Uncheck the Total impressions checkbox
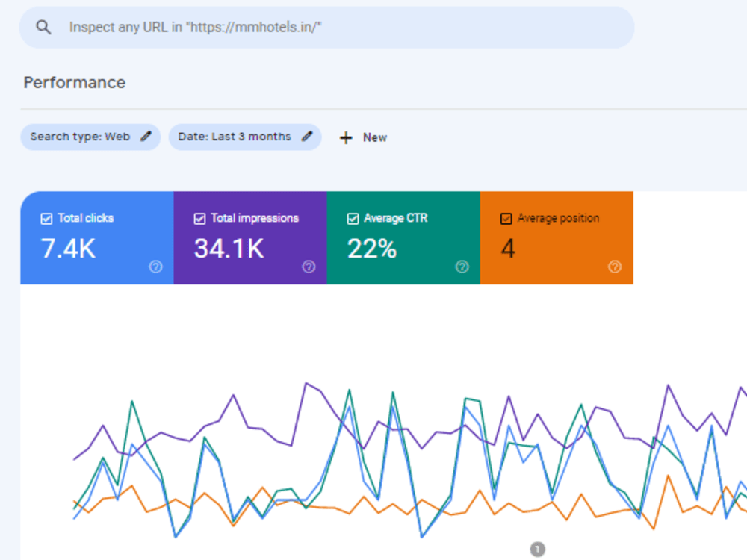 coord(199,219)
